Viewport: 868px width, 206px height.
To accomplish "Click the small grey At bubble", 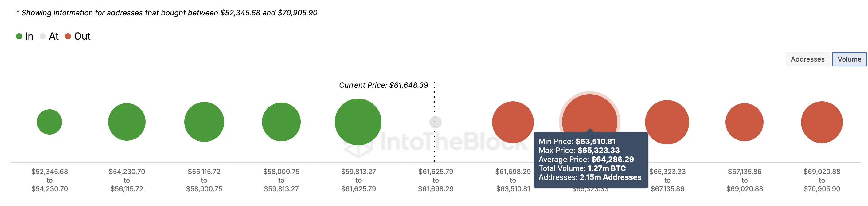I will [435, 122].
